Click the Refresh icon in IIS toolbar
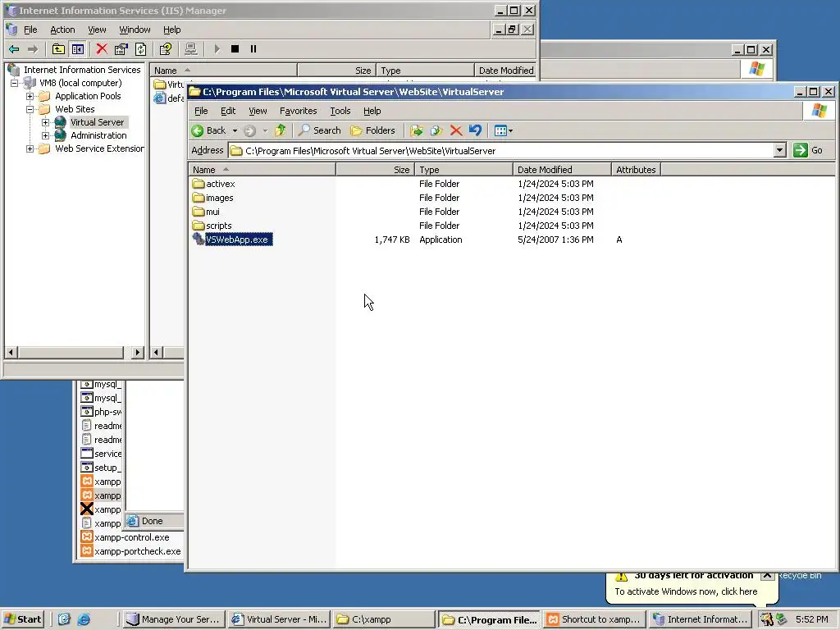Viewport: 840px width, 630px height. point(140,49)
